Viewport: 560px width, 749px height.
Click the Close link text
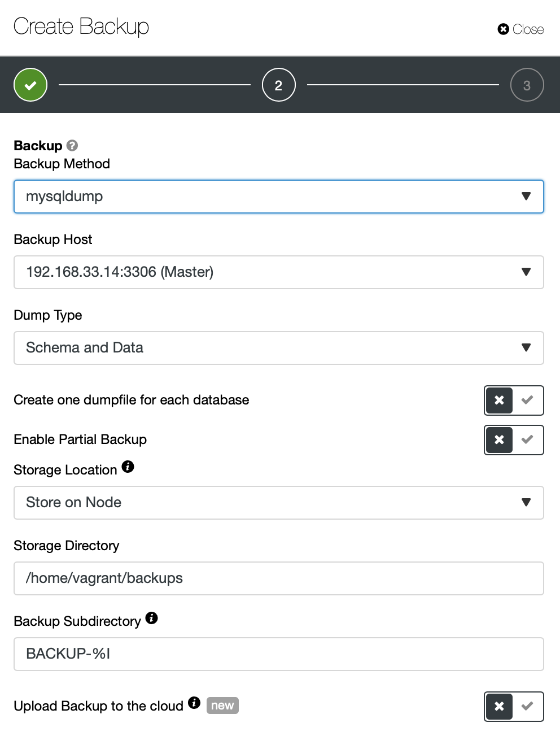528,29
